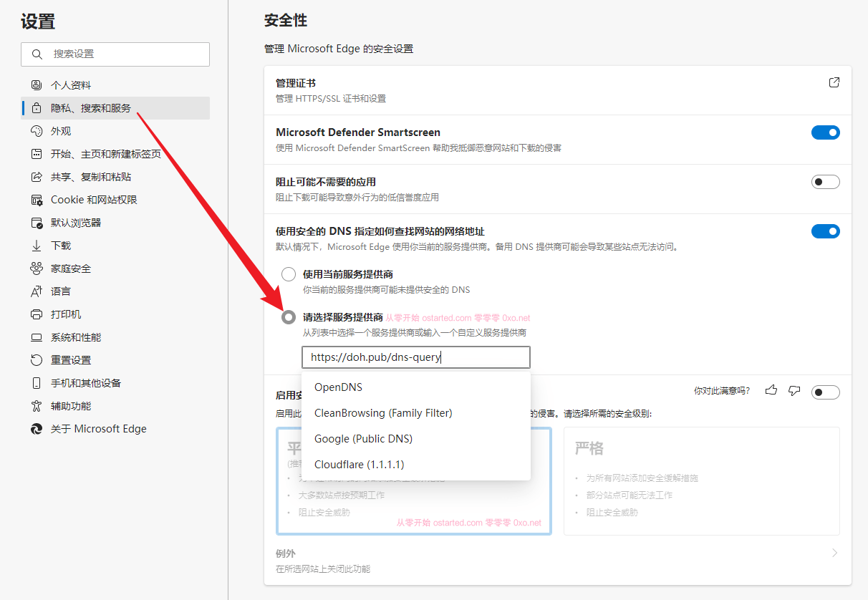Go to 系统和性能 section

click(x=115, y=337)
